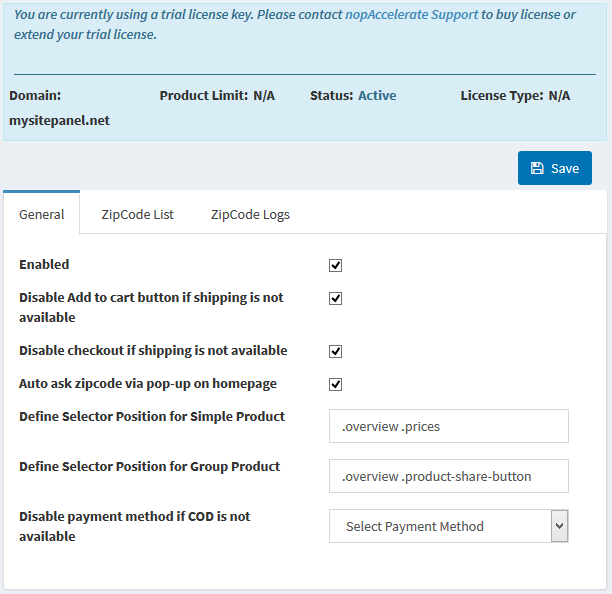Click the License Type N/A value

[x=559, y=96]
